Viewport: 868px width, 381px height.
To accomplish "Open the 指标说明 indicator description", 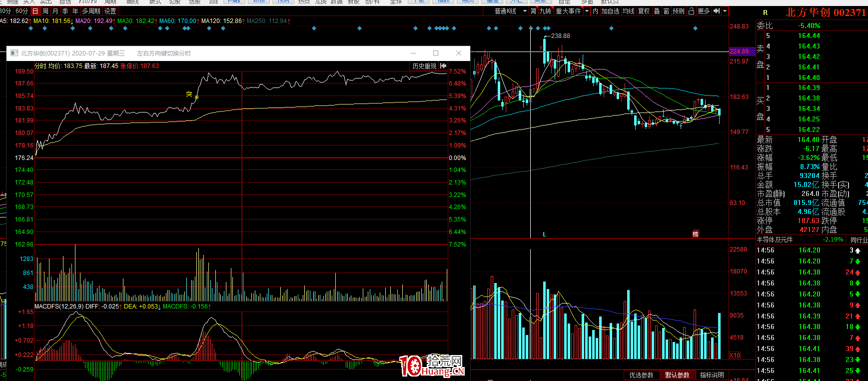I will 712,375.
